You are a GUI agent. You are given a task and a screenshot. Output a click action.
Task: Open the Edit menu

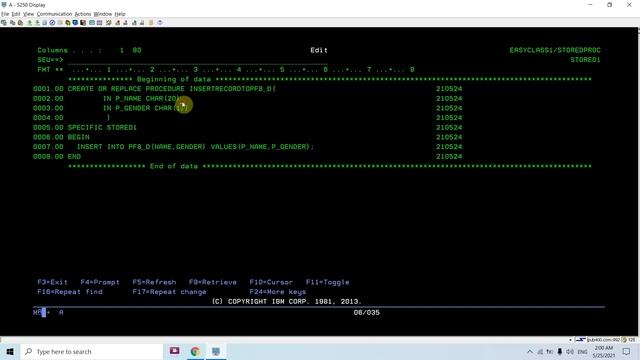[16, 14]
